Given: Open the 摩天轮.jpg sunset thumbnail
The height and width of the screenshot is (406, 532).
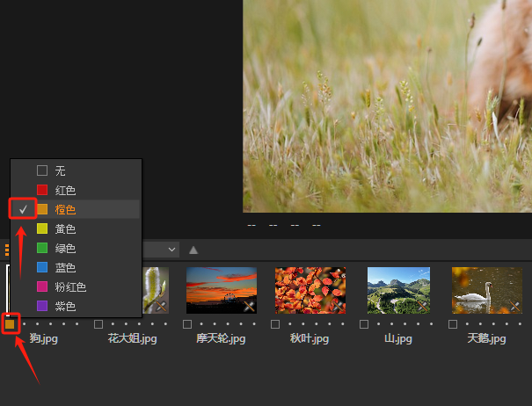Looking at the screenshot, I should tap(222, 290).
